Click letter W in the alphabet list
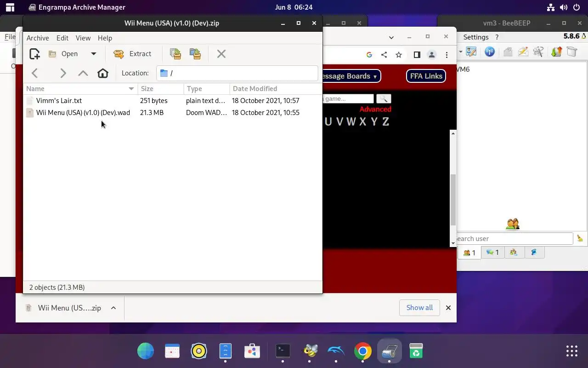The image size is (588, 368). pyautogui.click(x=351, y=122)
